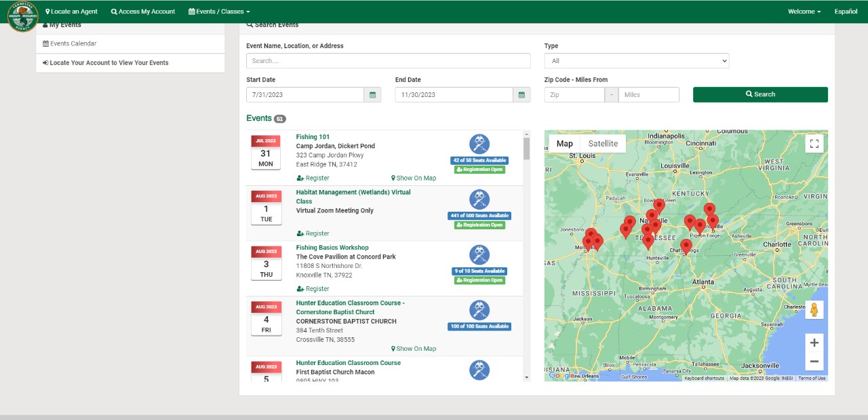
Task: Click the 441 of 500 Seats Available badge
Action: click(x=479, y=216)
